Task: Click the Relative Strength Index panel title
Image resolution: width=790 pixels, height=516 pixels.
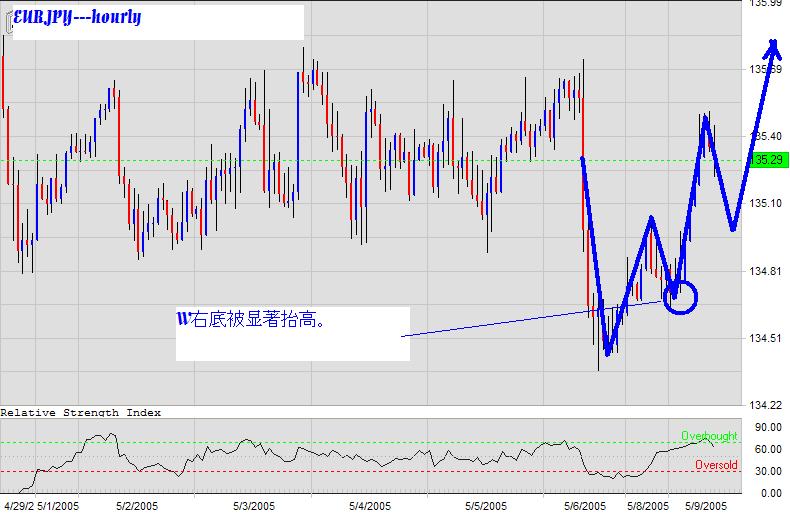Action: coord(81,413)
